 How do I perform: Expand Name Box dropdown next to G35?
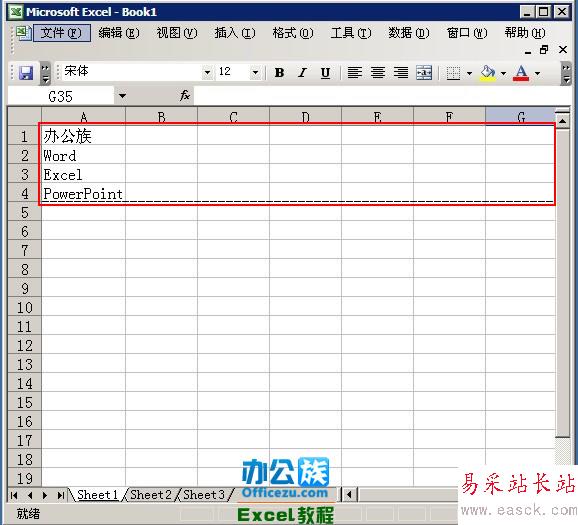122,96
